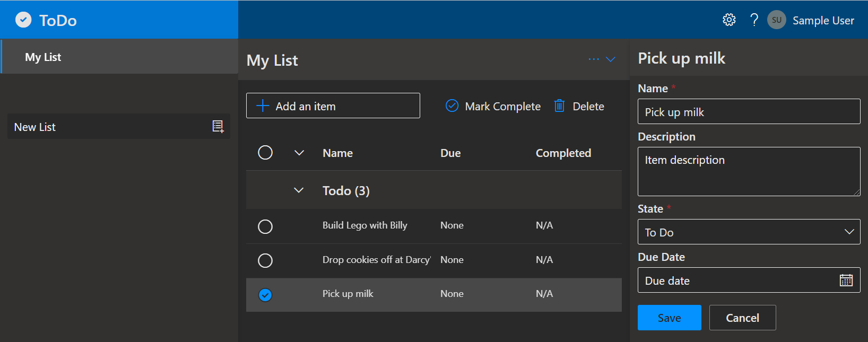Click the SU user avatar
The image size is (868, 342).
(776, 20)
